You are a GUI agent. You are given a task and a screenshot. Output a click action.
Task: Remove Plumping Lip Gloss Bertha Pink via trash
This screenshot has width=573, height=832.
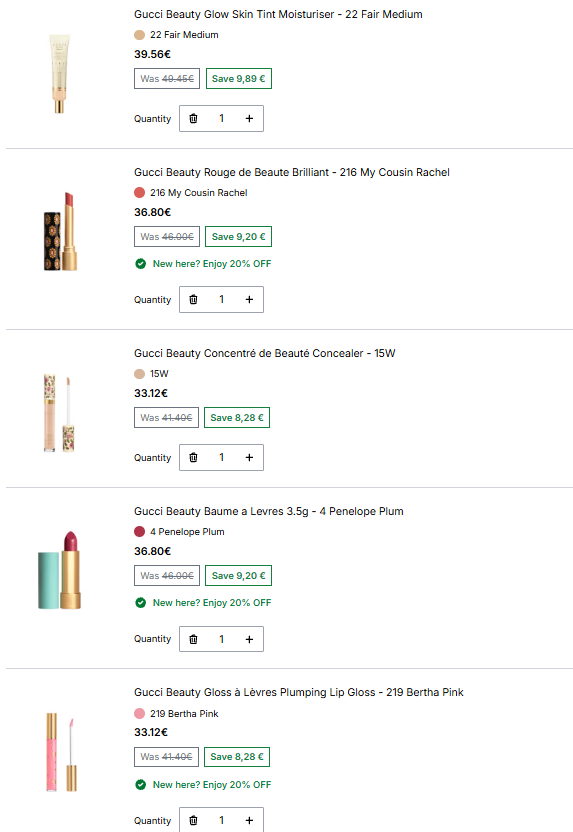(x=194, y=820)
